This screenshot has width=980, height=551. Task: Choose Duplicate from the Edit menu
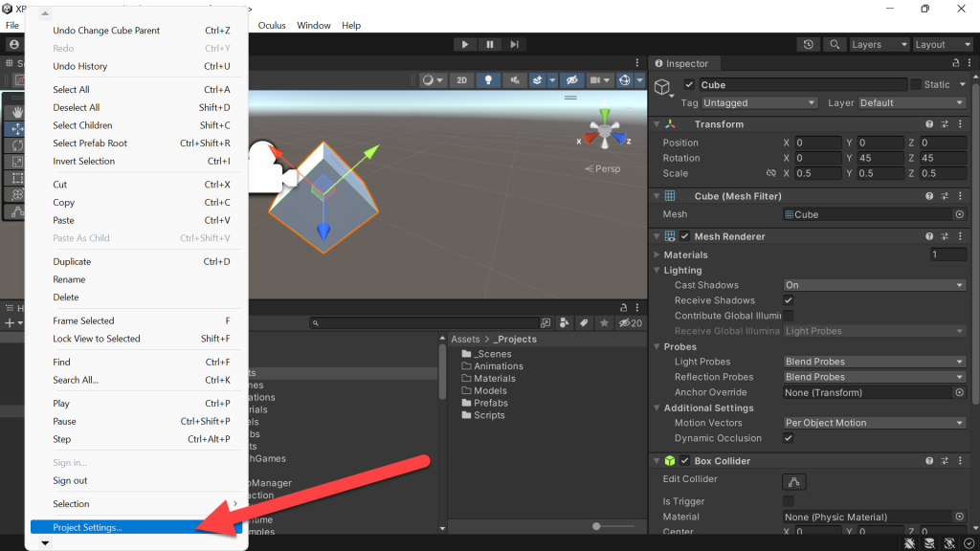pos(136,262)
